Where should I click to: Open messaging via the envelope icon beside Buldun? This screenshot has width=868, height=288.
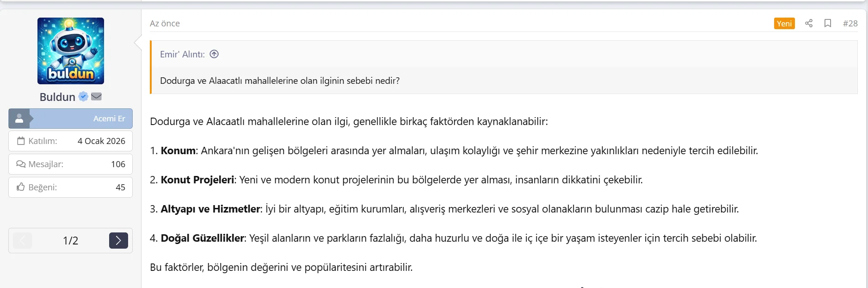tap(96, 97)
